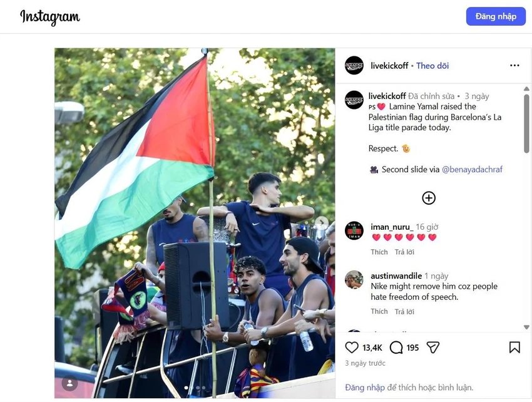Like iman_nuru_ comment via Thích
The width and height of the screenshot is (532, 402).
379,252
